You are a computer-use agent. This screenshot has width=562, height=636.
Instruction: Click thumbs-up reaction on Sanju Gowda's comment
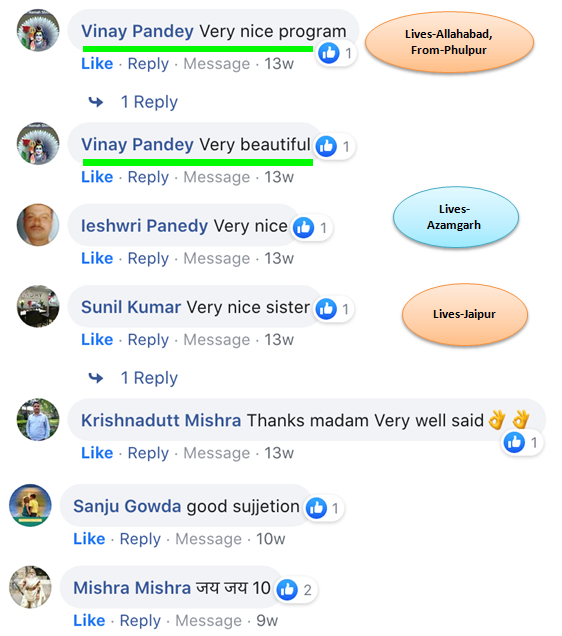(316, 508)
